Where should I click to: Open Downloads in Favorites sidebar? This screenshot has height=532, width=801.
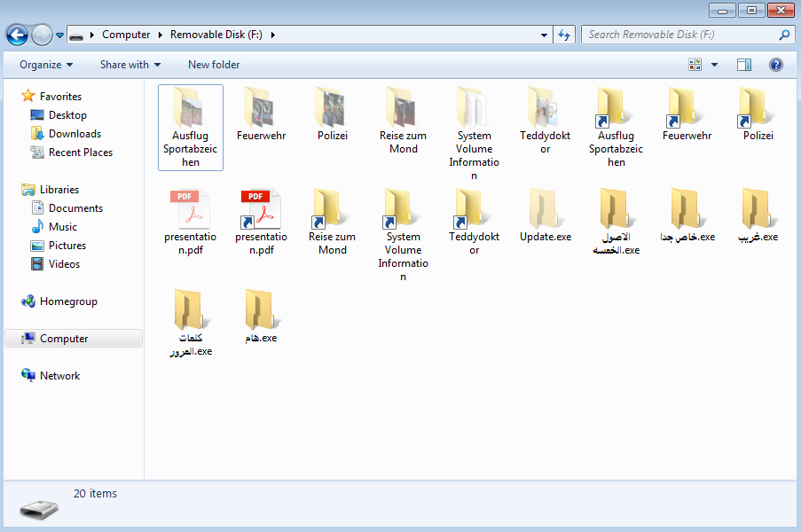point(75,134)
